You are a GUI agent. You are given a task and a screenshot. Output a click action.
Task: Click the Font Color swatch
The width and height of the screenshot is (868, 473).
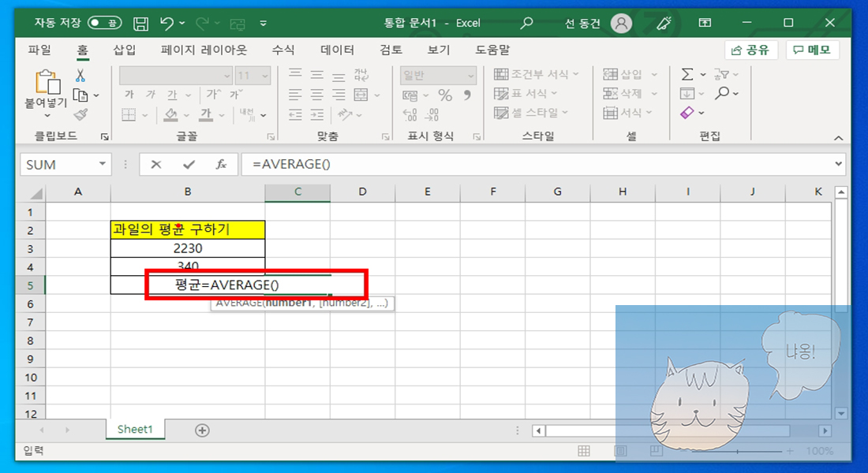coord(206,114)
